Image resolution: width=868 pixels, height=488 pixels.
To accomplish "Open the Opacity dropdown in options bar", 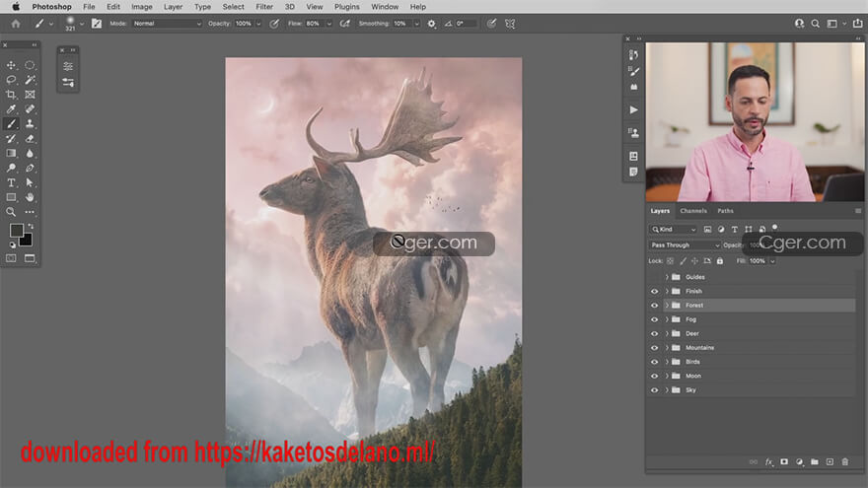I will point(258,24).
